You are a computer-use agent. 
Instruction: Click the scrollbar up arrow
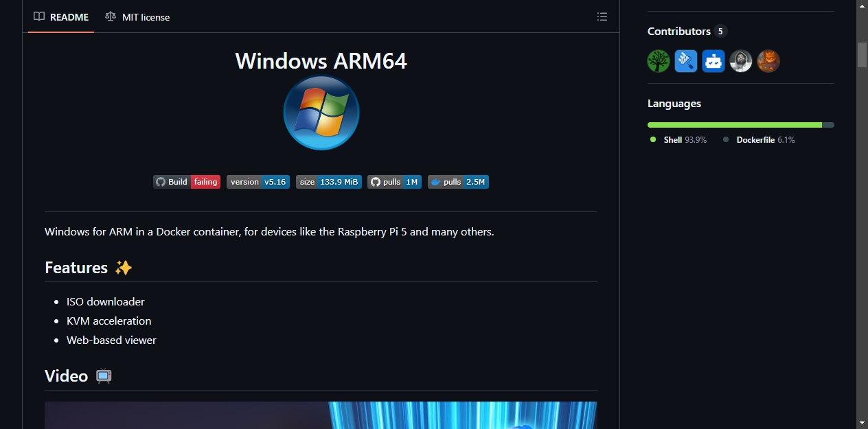pyautogui.click(x=862, y=5)
